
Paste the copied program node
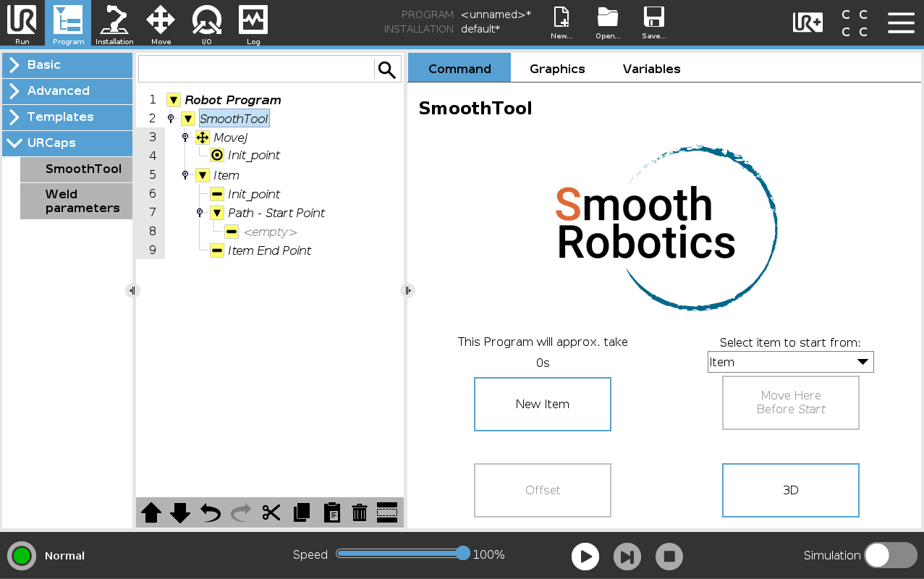coord(331,513)
